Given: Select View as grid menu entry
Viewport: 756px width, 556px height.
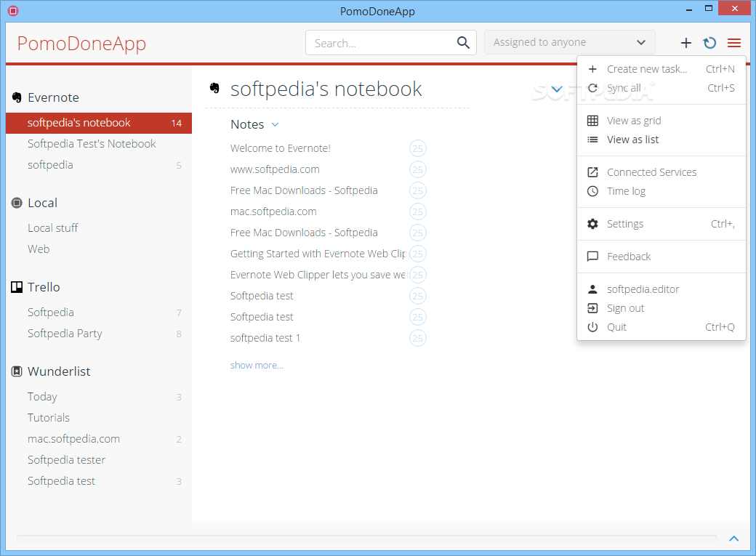Looking at the screenshot, I should click(661, 121).
